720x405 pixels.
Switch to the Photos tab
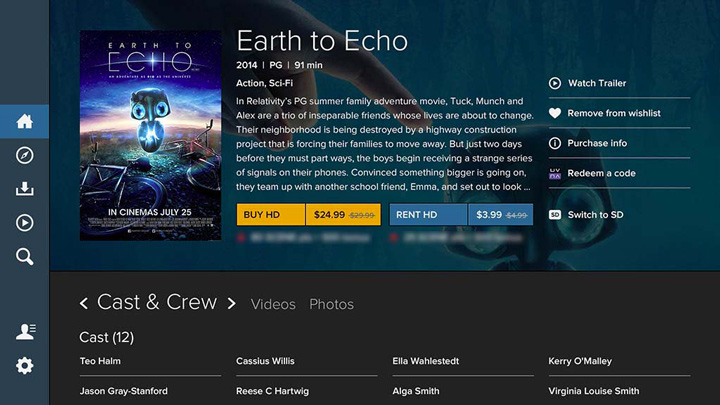[x=331, y=304]
